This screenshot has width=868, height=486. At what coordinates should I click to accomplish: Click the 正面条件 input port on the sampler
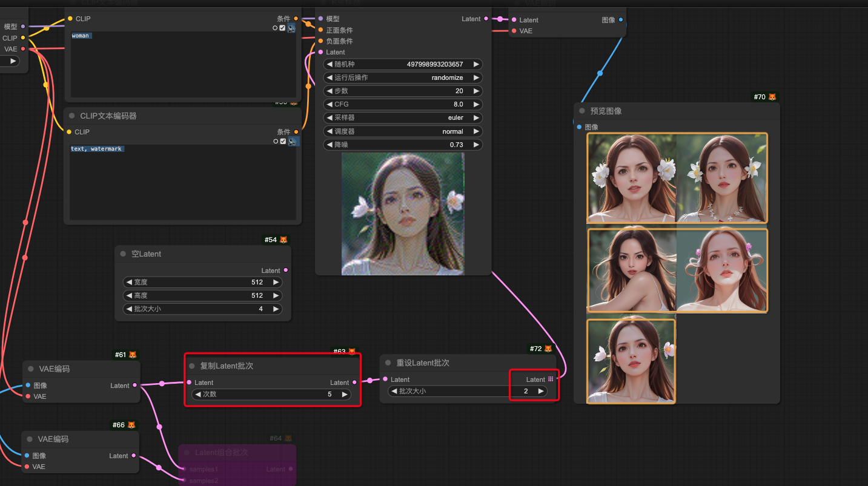[x=321, y=30]
